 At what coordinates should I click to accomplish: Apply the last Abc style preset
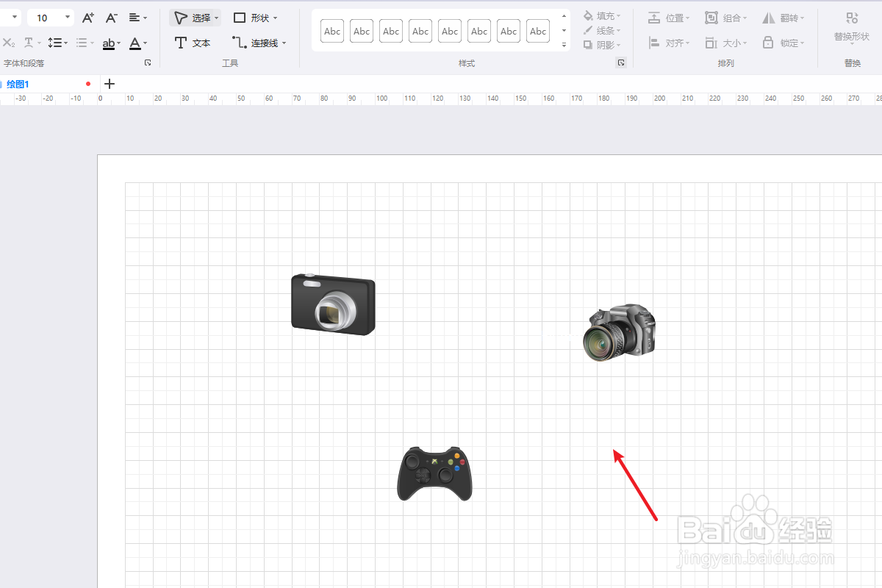point(538,31)
